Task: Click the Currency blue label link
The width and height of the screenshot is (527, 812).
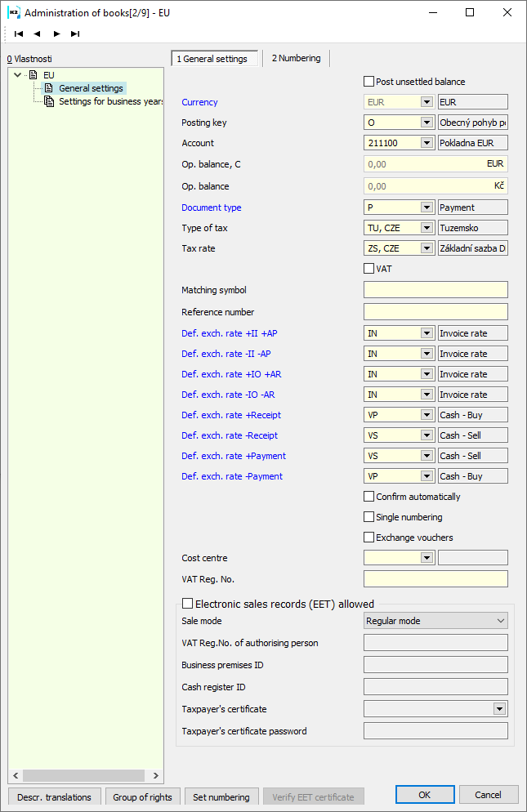Action: (x=199, y=102)
